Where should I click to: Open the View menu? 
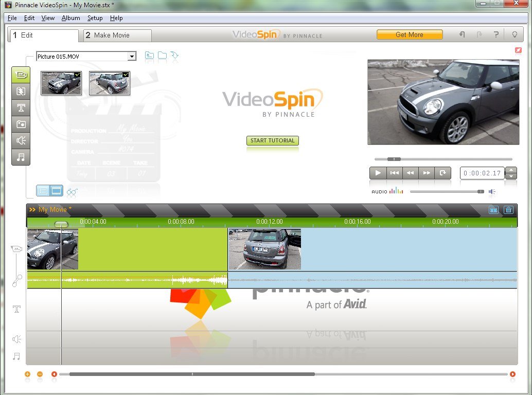48,18
